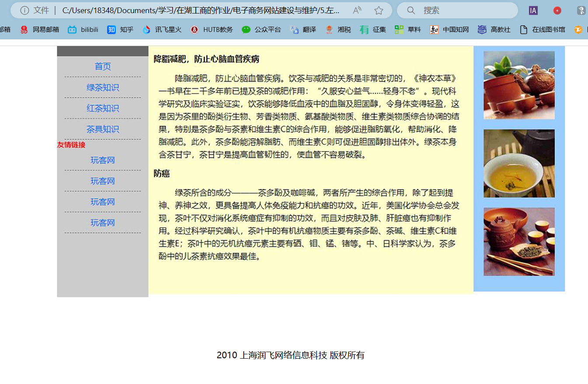
Task: Open the 征集 bookmark
Action: point(373,30)
